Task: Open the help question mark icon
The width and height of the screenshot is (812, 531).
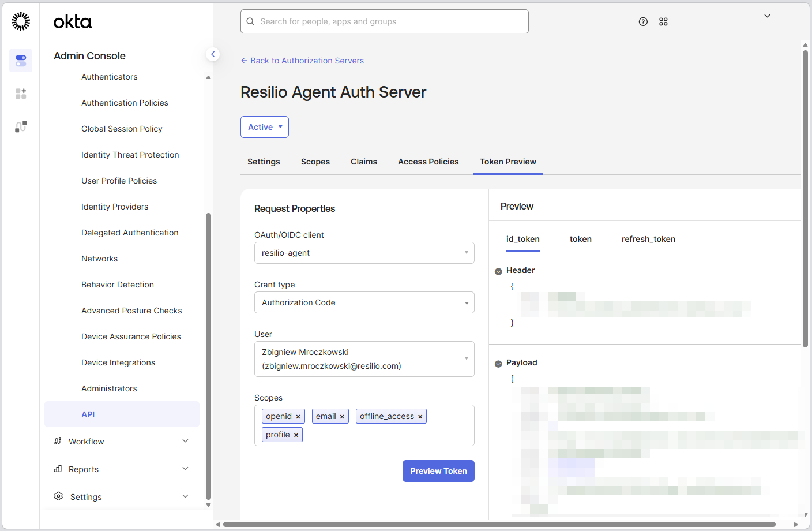Action: click(643, 21)
